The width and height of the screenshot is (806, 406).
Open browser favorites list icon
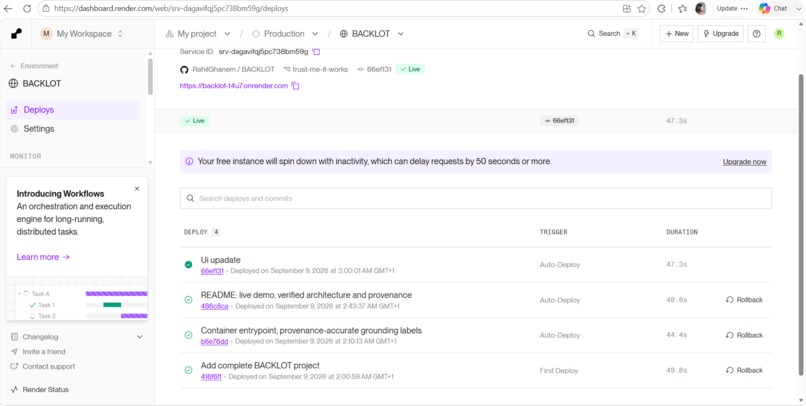(x=682, y=9)
